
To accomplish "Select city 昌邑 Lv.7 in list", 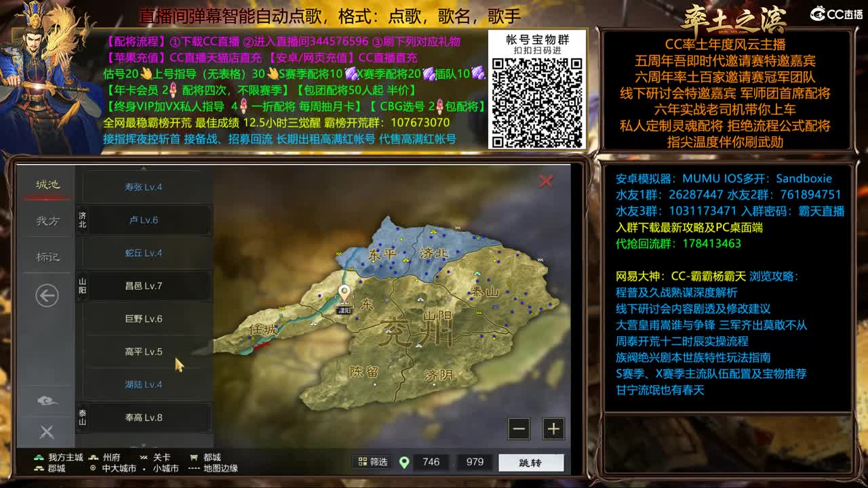I will (143, 286).
